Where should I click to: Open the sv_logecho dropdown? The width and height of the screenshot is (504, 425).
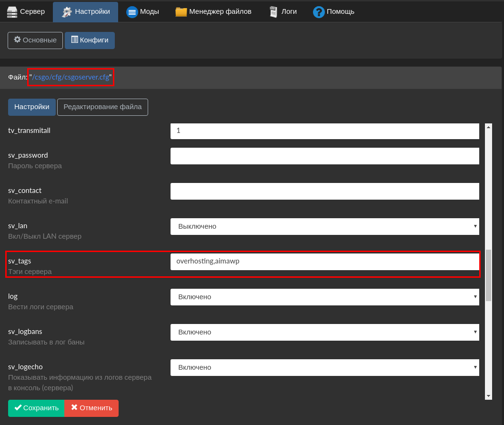pyautogui.click(x=324, y=367)
